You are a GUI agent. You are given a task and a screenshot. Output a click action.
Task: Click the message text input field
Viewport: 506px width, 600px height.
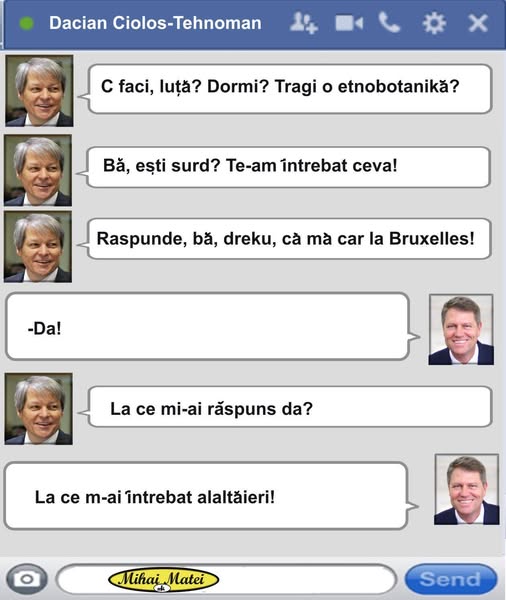(227, 579)
